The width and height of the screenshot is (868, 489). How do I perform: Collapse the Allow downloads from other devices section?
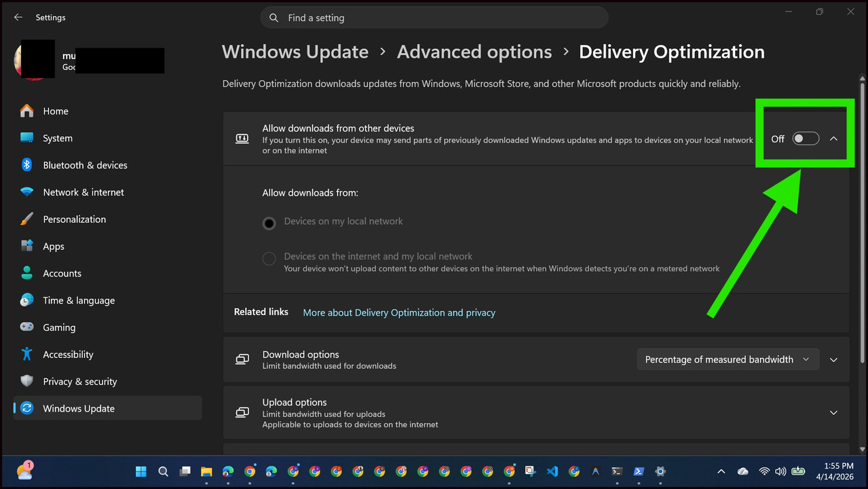pos(833,139)
